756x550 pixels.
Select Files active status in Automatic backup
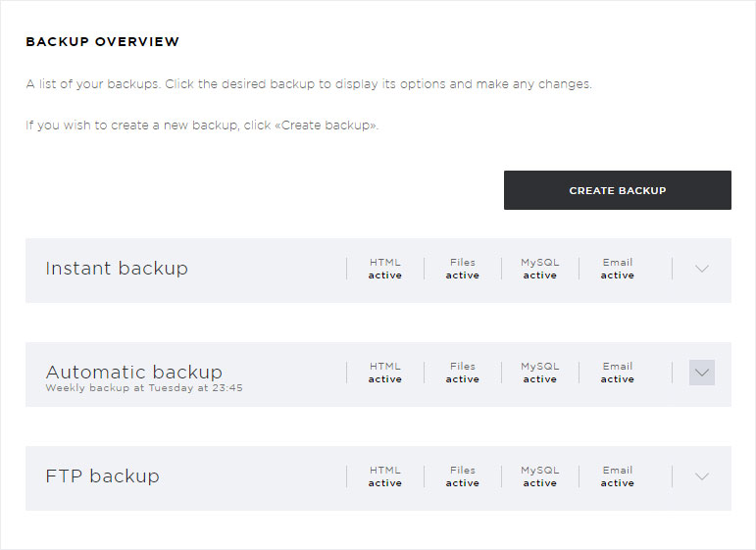pyautogui.click(x=463, y=373)
